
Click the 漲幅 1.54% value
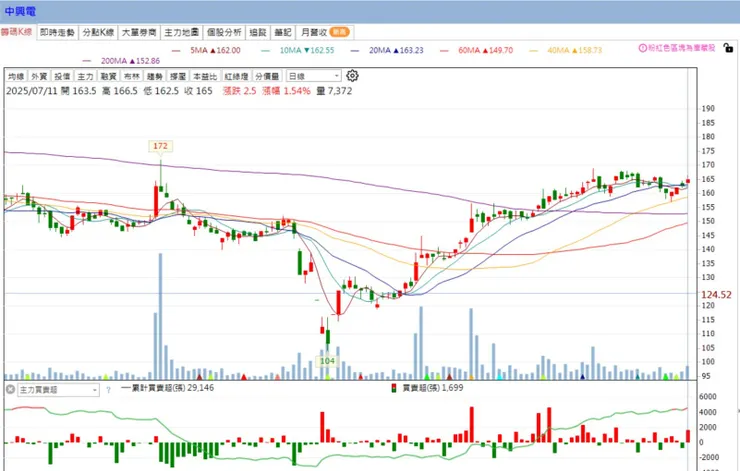286,91
